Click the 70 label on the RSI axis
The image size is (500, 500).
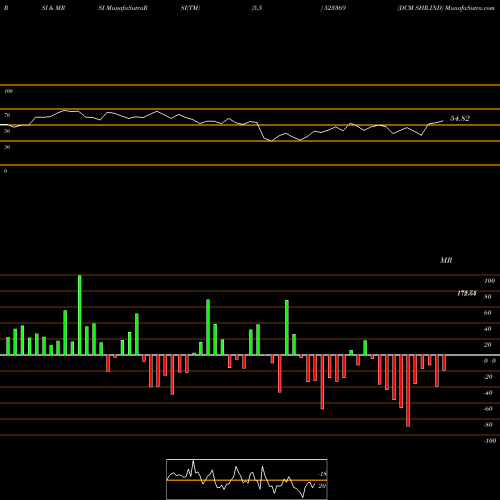click(7, 115)
